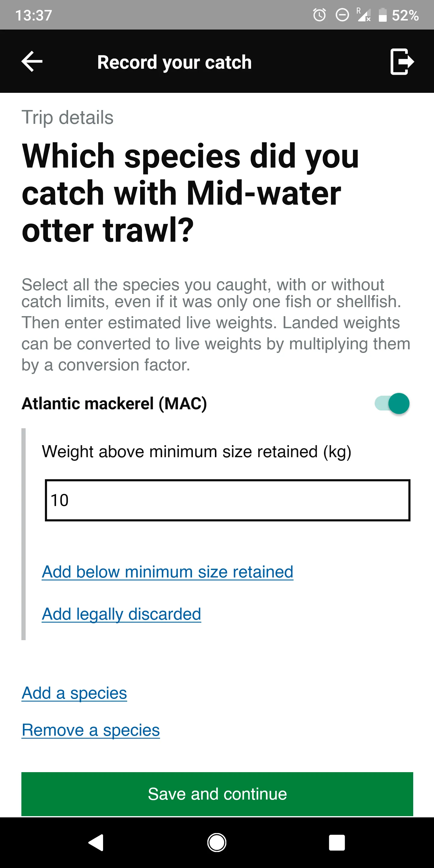Tap the Record your catch header title

click(x=175, y=62)
